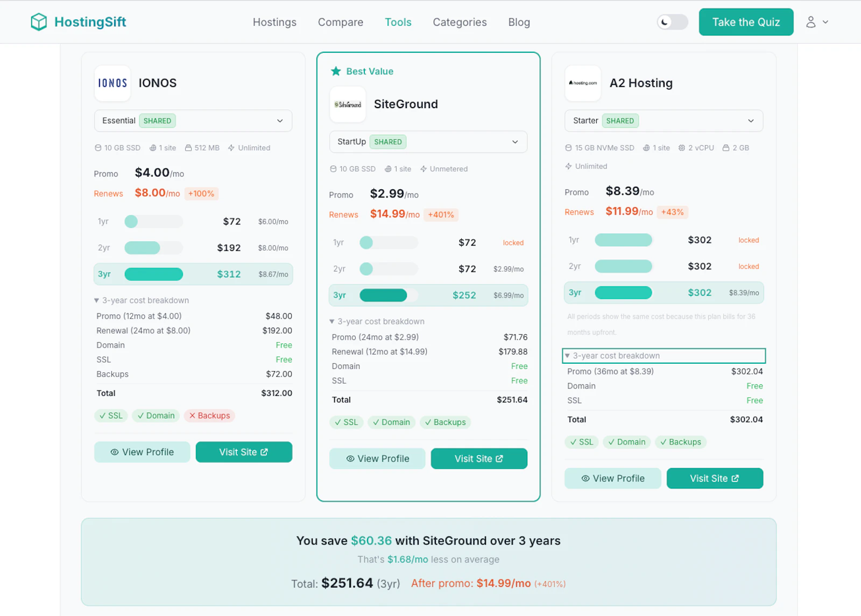Open the user account icon menu
This screenshot has width=861, height=616.
click(810, 22)
